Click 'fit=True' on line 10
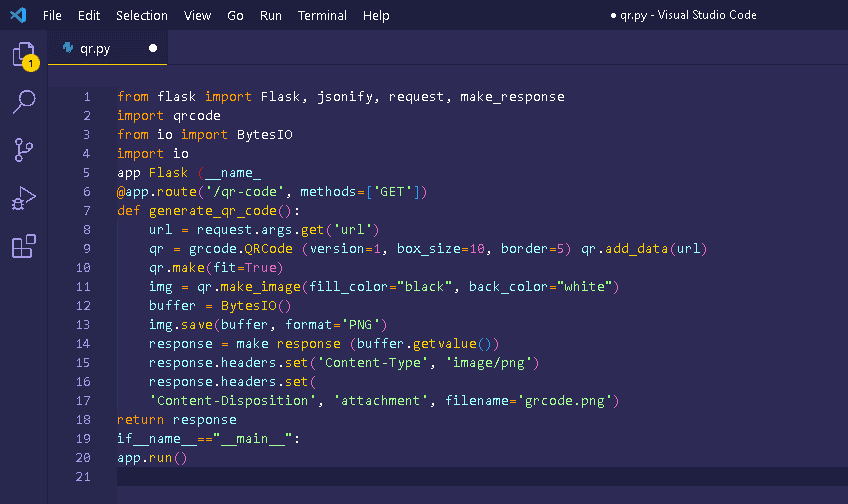Image resolution: width=848 pixels, height=504 pixels. pos(244,268)
